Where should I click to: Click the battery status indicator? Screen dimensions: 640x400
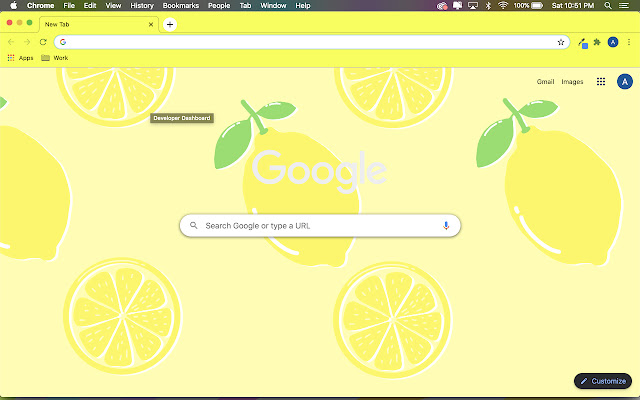[528, 5]
